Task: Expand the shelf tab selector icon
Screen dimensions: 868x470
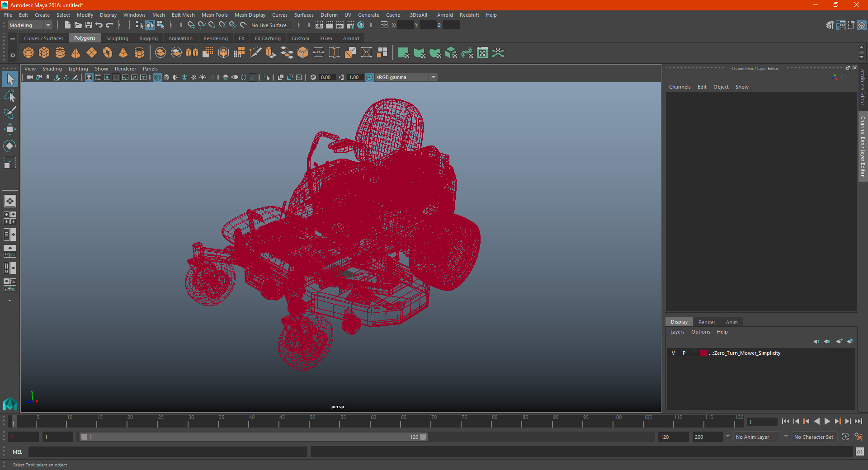Action: pyautogui.click(x=13, y=39)
